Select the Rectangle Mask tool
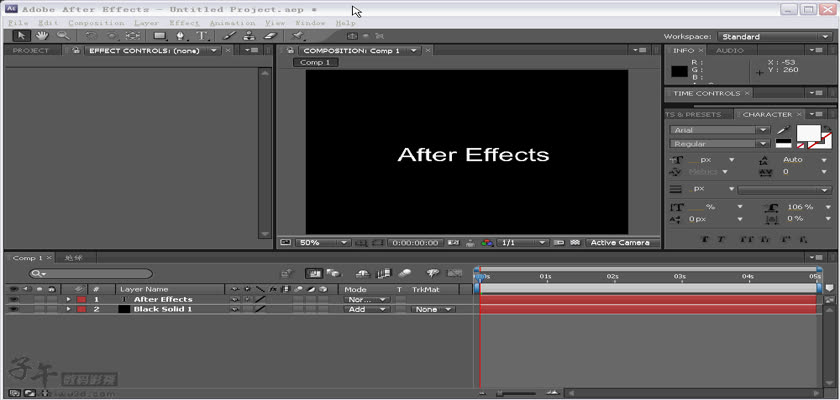840x400 pixels. pos(160,36)
